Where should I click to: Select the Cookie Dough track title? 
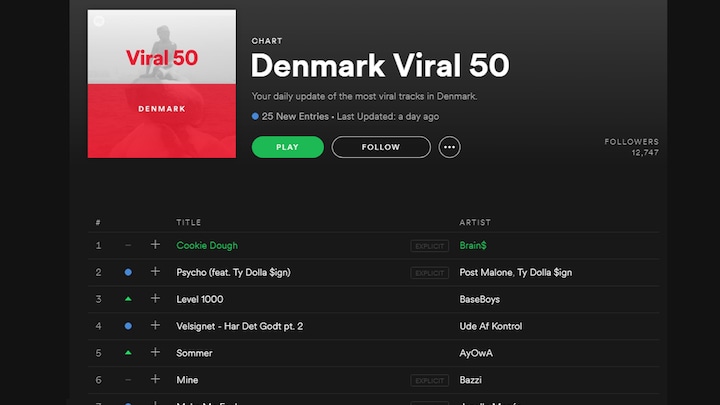click(207, 245)
